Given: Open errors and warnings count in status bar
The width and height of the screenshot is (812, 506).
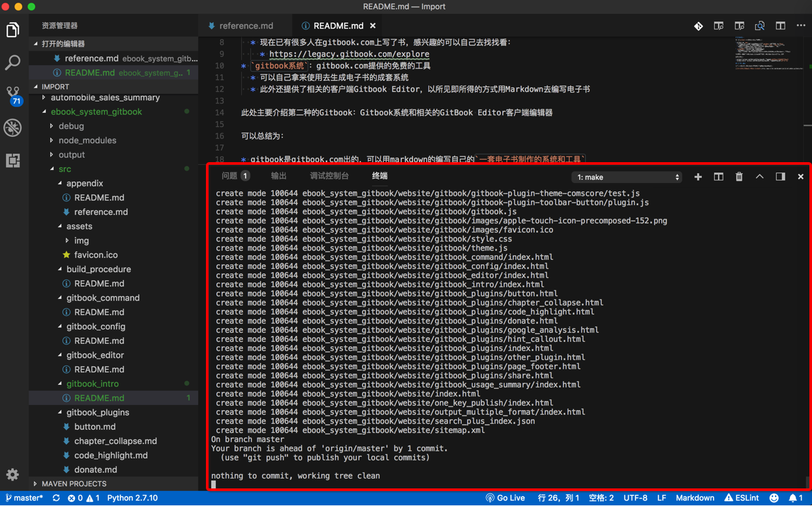Looking at the screenshot, I should coord(83,498).
